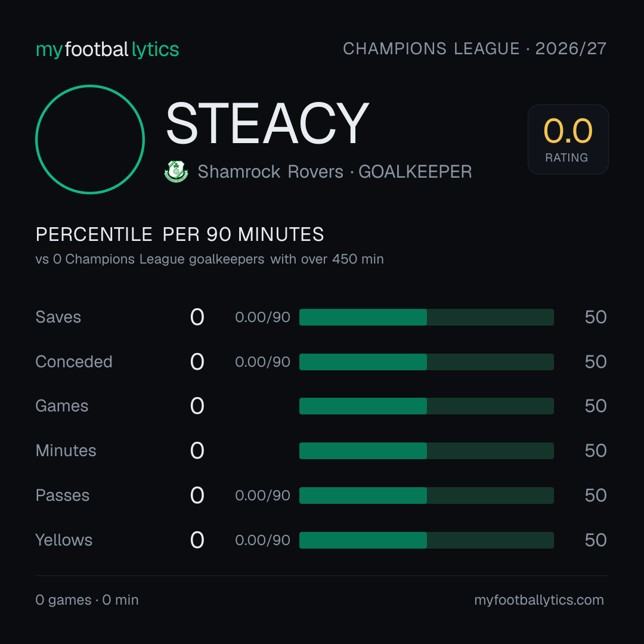Click the Saves percentile bar
Image resolution: width=644 pixels, height=644 pixels.
(x=426, y=317)
